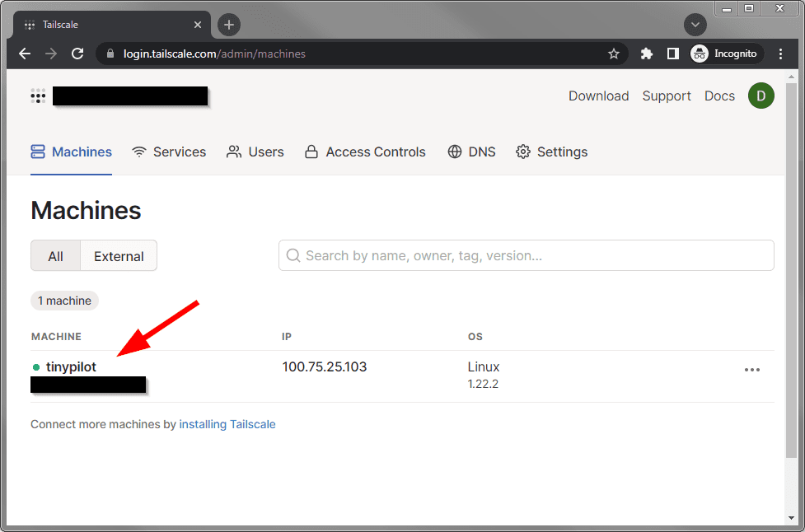Open the browser extensions puzzle icon
805x532 pixels.
[646, 54]
